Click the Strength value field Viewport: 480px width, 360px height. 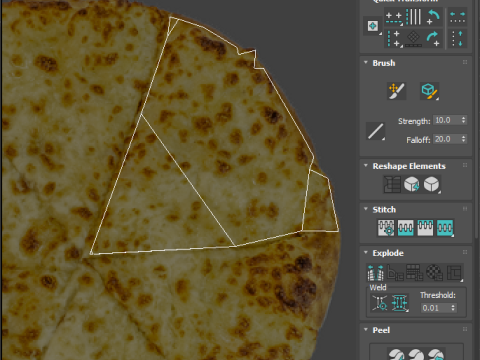(447, 120)
